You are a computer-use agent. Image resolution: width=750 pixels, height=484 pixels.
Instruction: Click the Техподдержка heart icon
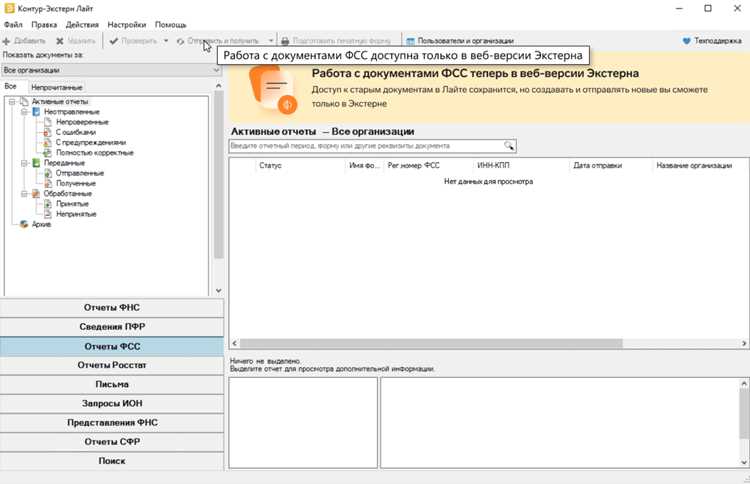(686, 41)
